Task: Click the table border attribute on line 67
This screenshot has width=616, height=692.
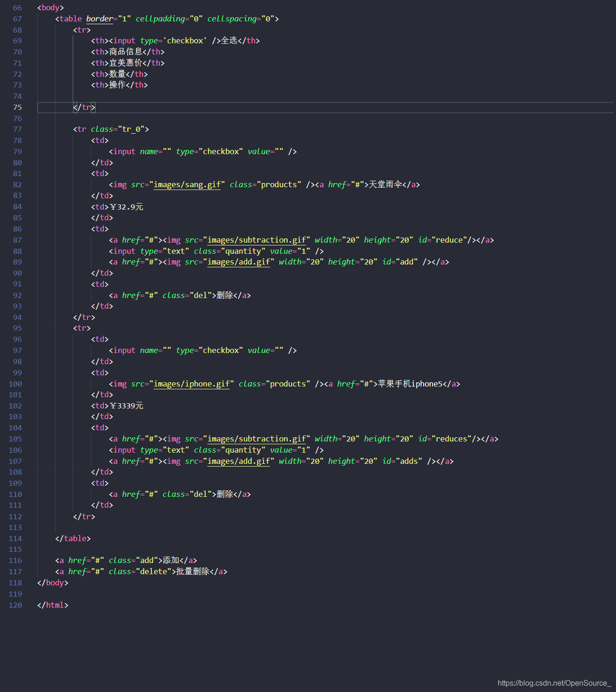Action: coord(108,19)
